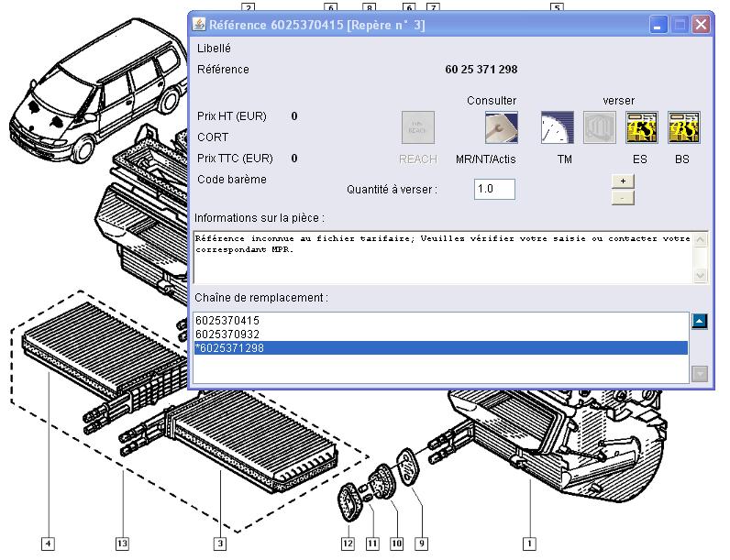Click the greyed REACH icon
Screen dimensions: 730x560
tap(417, 127)
